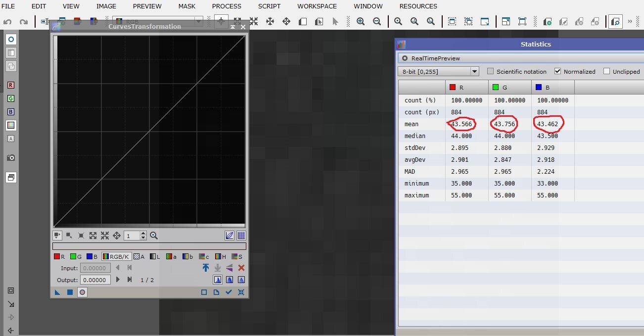Click curve zoom 1:1 magnifier icon
Screen dimensions: 644x336
coord(154,236)
